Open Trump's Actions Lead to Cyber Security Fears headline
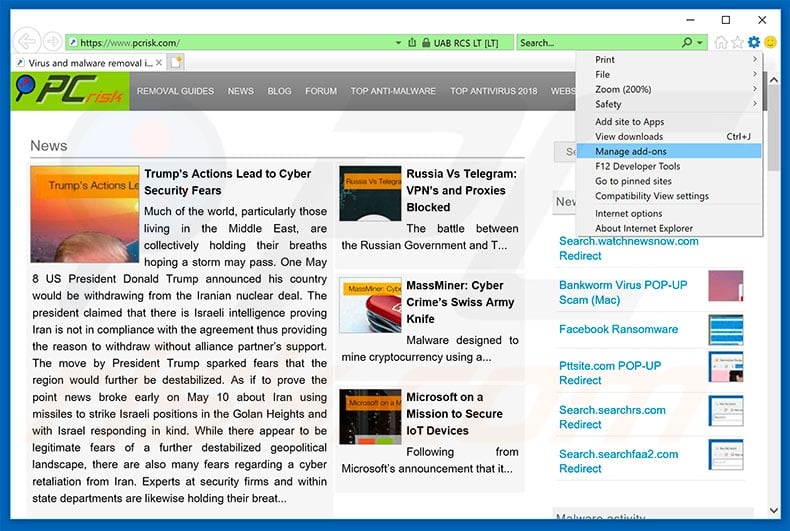The image size is (790, 531). pos(227,182)
